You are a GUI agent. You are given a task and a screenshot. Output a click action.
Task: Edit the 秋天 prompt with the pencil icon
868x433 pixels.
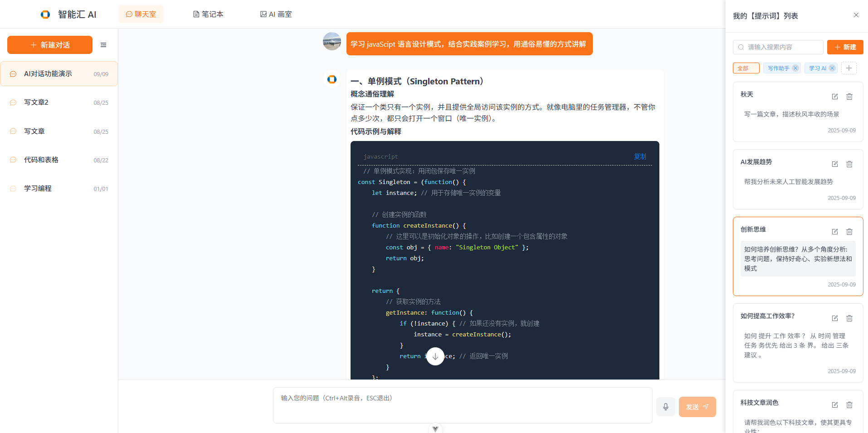click(x=835, y=97)
